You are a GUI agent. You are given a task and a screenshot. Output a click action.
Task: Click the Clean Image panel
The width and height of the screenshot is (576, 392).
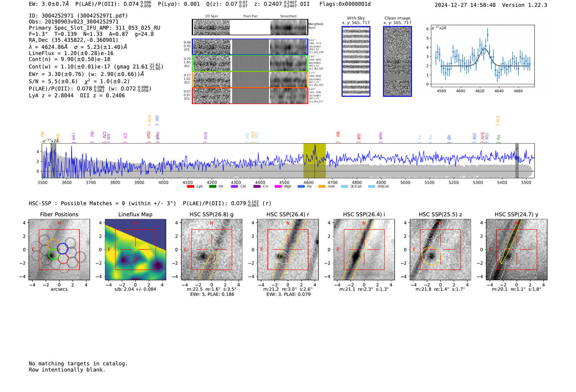397,61
